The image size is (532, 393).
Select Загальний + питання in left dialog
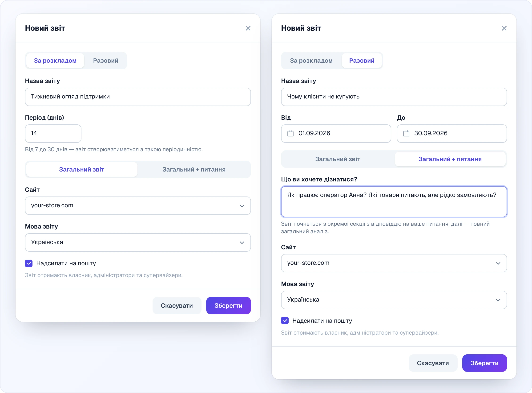tap(194, 169)
